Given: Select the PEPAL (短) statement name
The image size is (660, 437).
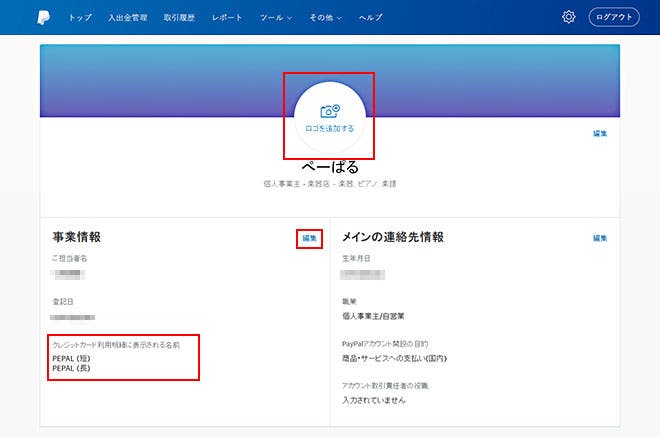Looking at the screenshot, I should (72, 358).
